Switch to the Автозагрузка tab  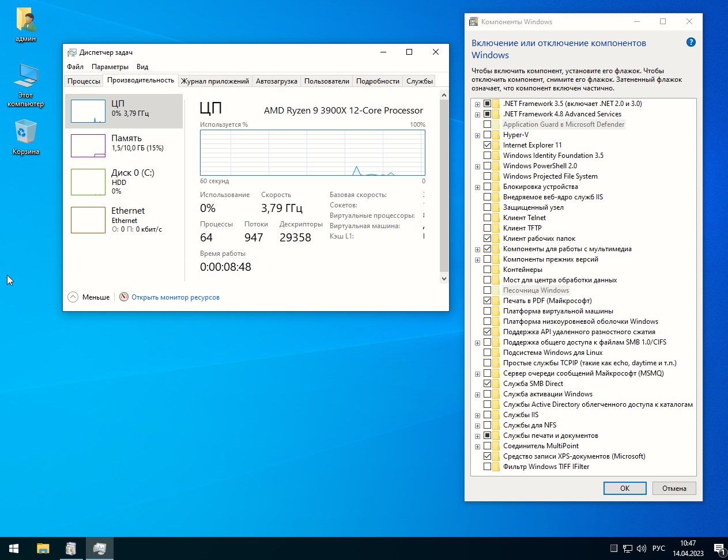pyautogui.click(x=276, y=81)
